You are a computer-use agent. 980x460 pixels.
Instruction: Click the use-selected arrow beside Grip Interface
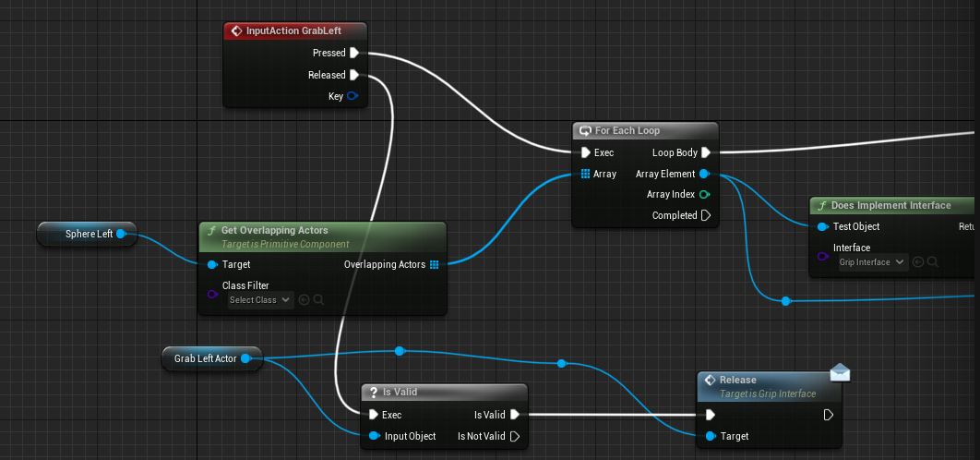point(917,262)
